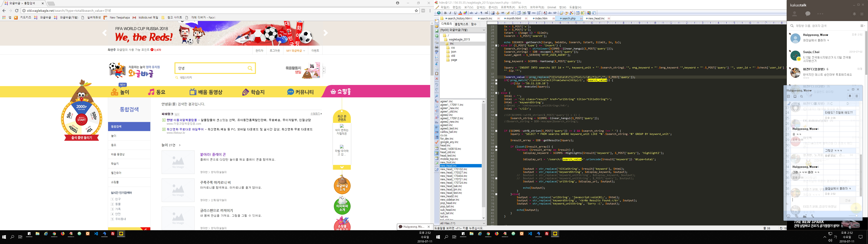The height and width of the screenshot is (244, 868).
Task: Open the Windows Start menu on left taskbar
Action: 4,237
